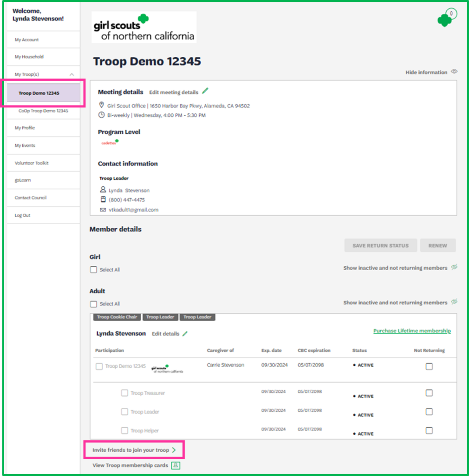Mark Troop Helper row as Not Returning
469x476 pixels.
tap(429, 431)
